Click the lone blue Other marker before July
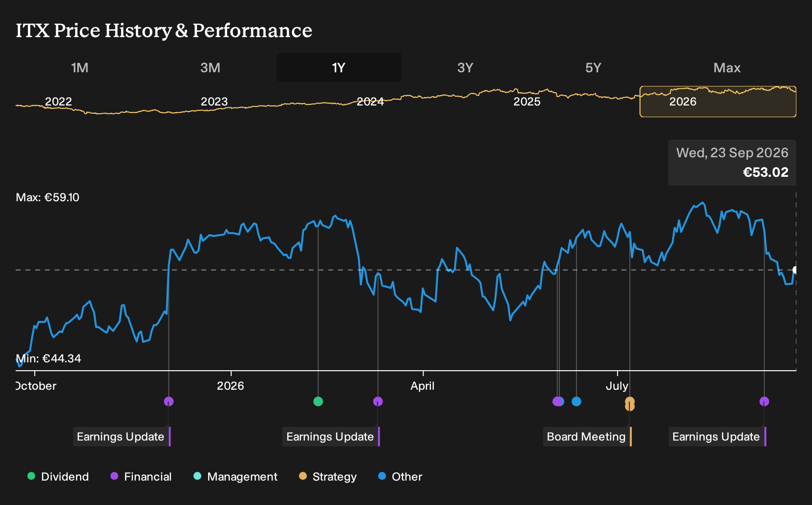Screen dimensions: 812x505 pos(577,401)
